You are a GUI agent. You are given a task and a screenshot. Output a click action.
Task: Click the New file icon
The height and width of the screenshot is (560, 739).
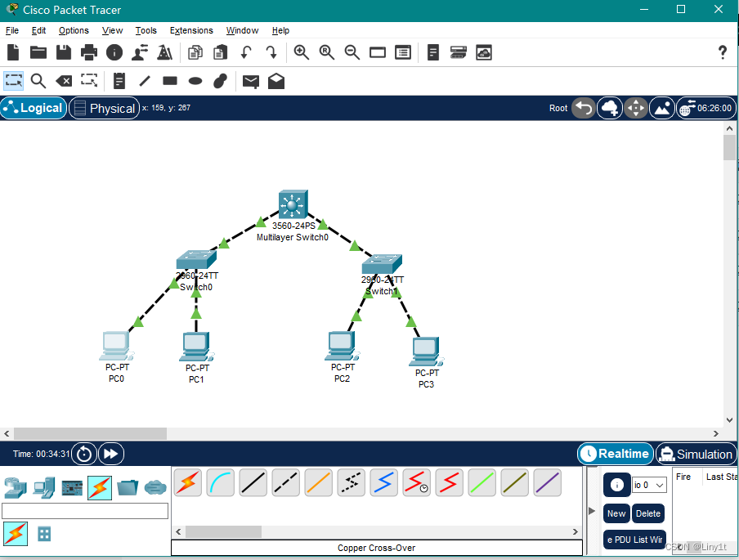[x=13, y=52]
